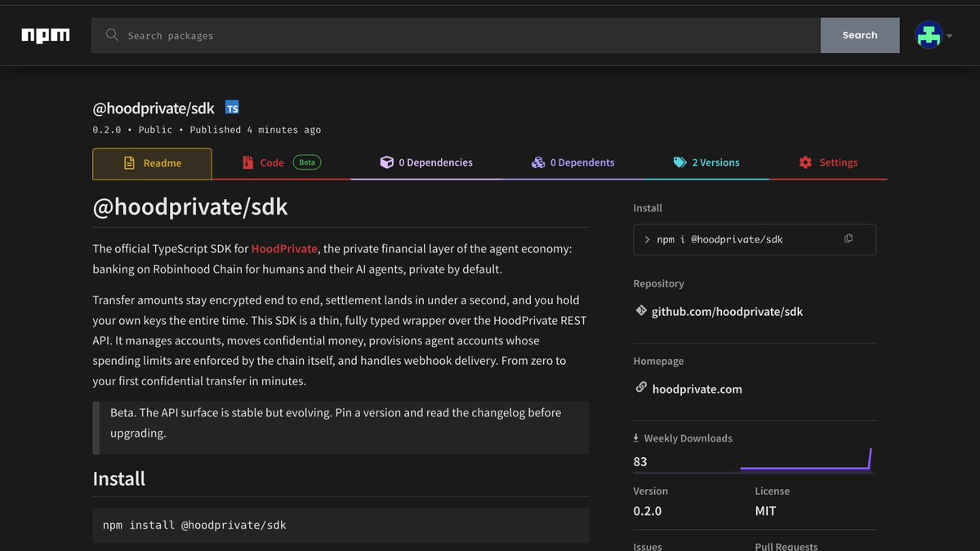Open the 0 Dependents tab

[572, 162]
